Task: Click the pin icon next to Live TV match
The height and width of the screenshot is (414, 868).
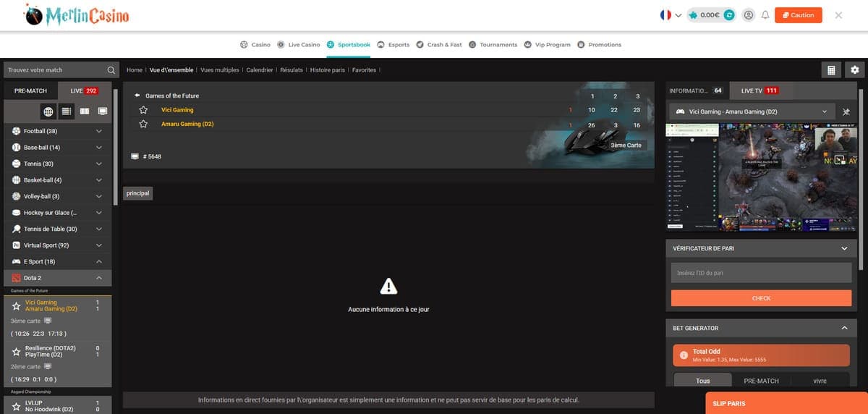Action: tap(847, 112)
